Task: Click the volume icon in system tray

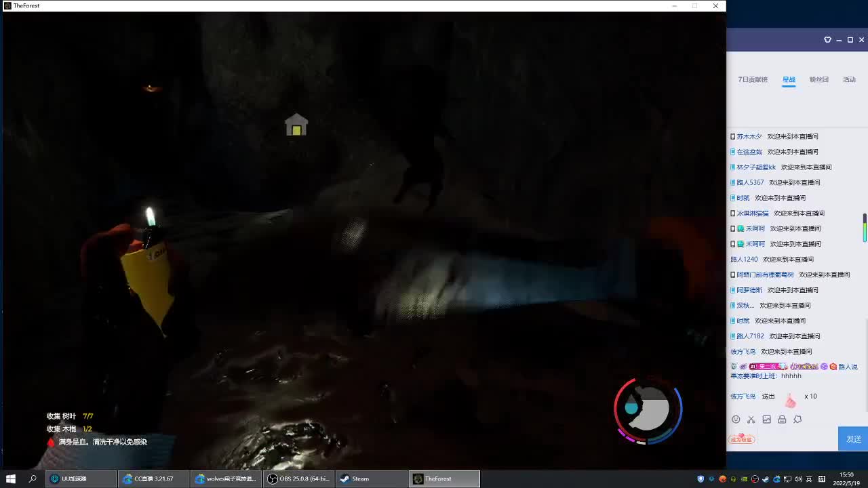Action: [x=798, y=479]
